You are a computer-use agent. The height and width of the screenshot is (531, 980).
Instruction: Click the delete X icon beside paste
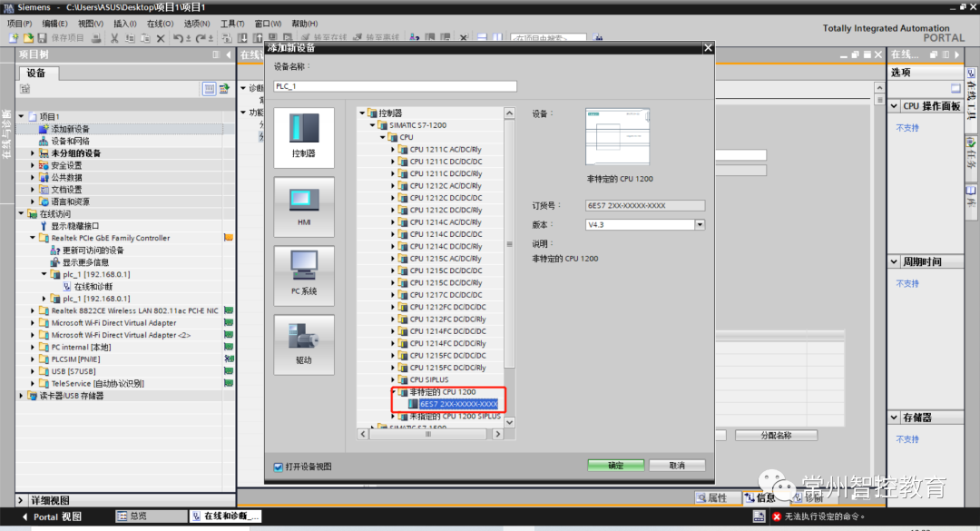tap(161, 38)
